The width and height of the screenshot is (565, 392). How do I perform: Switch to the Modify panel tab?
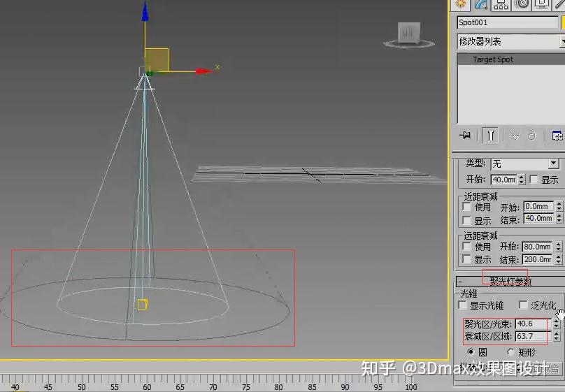click(480, 4)
